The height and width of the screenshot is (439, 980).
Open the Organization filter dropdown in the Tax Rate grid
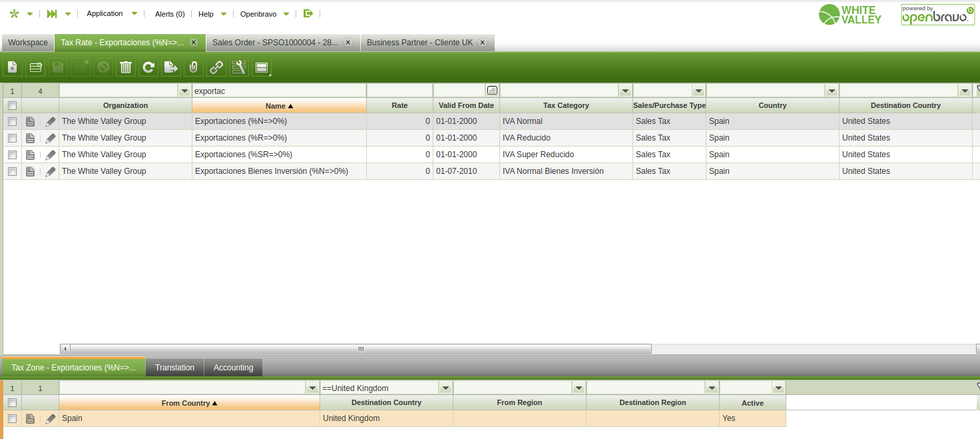coord(184,91)
